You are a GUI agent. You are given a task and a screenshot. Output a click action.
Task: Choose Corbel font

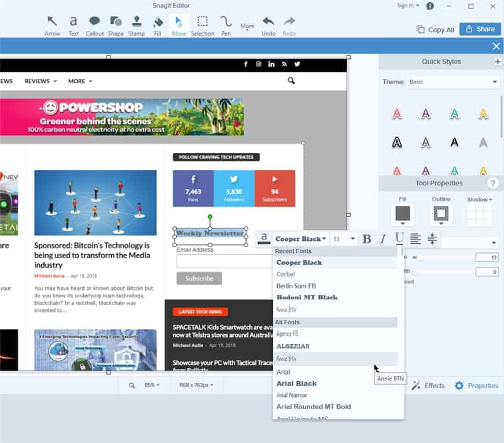tap(335, 274)
